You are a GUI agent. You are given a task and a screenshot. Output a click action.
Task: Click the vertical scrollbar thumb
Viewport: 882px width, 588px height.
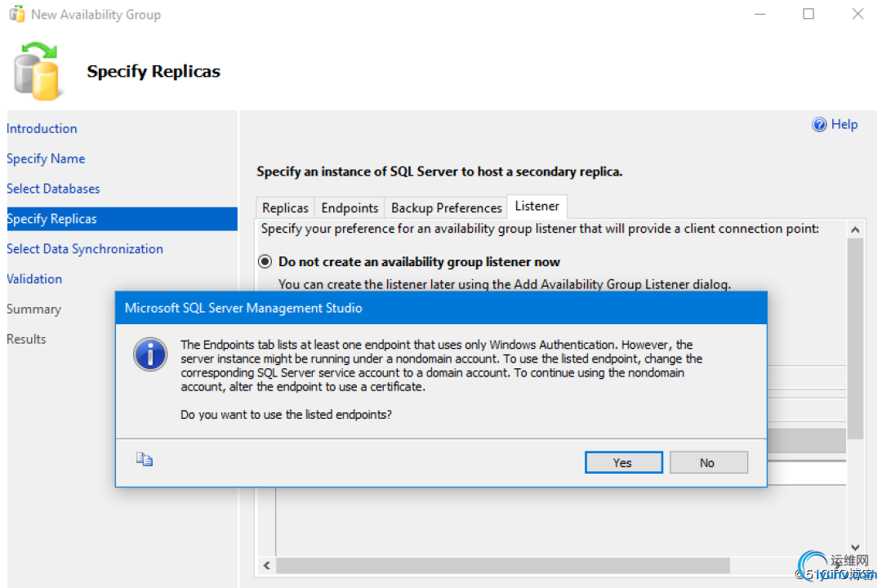click(x=855, y=338)
